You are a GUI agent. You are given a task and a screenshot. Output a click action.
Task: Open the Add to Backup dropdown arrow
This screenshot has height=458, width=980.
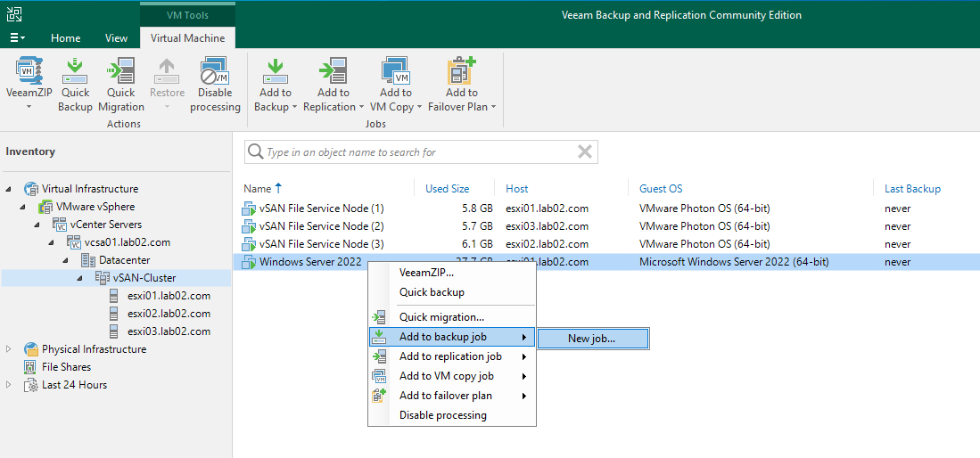(294, 107)
